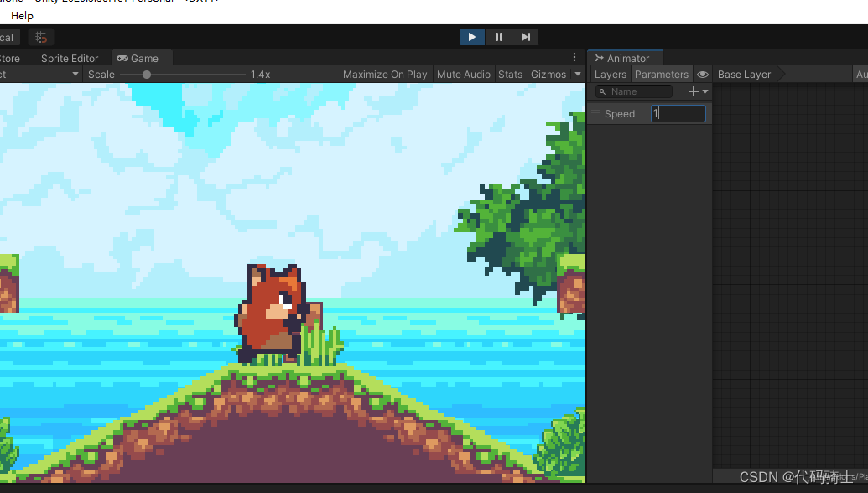This screenshot has width=868, height=493.
Task: Open the Help menu
Action: click(22, 16)
